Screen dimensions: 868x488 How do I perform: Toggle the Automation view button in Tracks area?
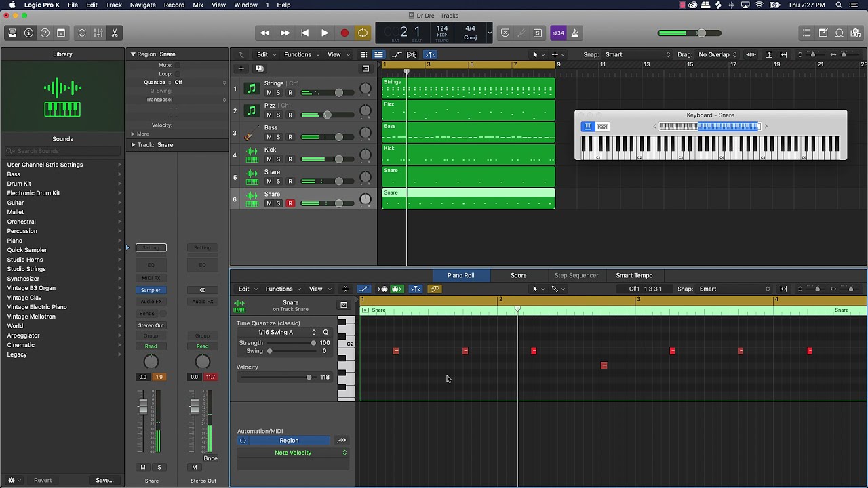tap(397, 54)
